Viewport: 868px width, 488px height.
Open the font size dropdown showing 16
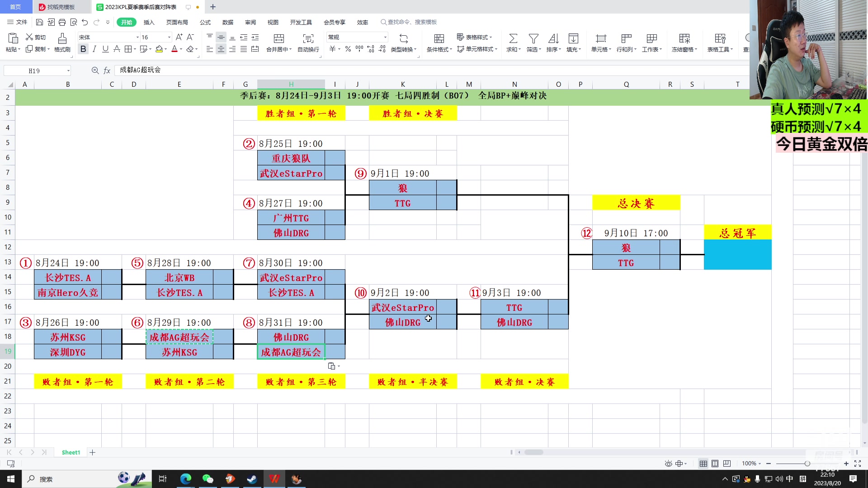click(169, 37)
